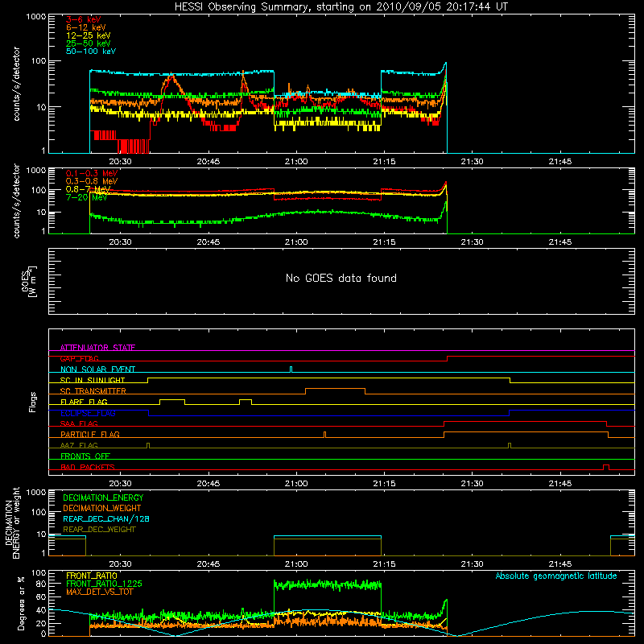The image size is (644, 644).
Task: Select the 25-50 keV legend label
Action: [x=89, y=43]
